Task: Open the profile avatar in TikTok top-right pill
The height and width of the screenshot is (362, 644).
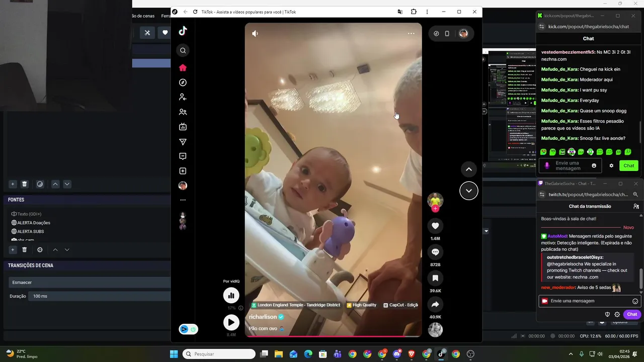Action: 463,34
